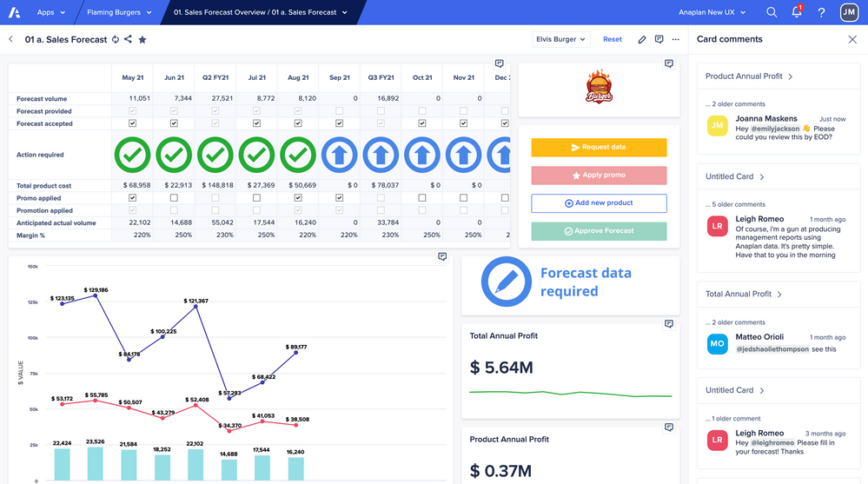This screenshot has height=484, width=868.
Task: Open the Elvis Burger dropdown
Action: click(561, 39)
